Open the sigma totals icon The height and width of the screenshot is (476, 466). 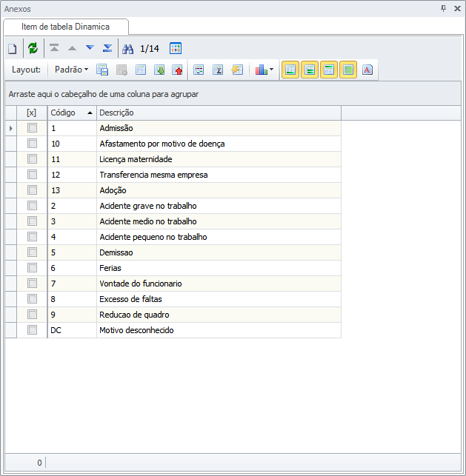pos(218,70)
